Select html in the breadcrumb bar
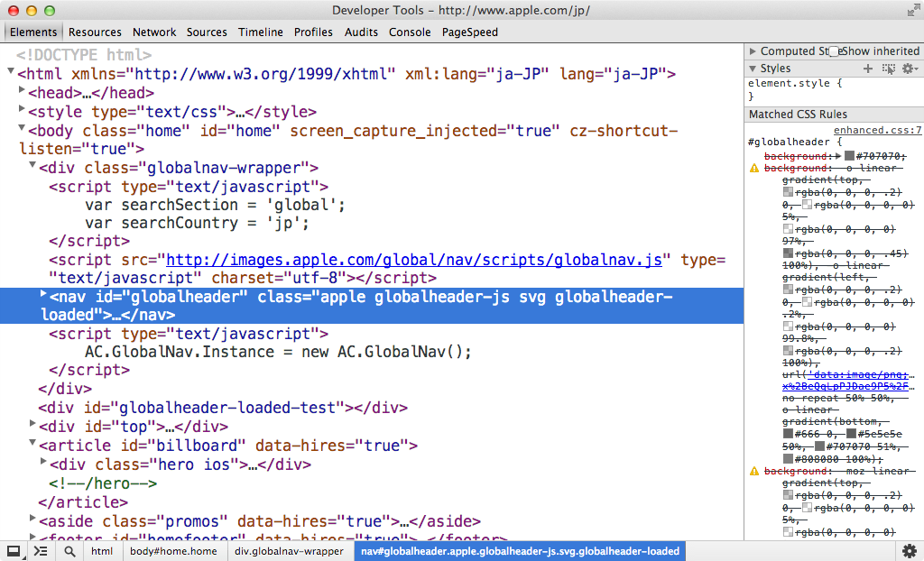Image resolution: width=924 pixels, height=561 pixels. (102, 552)
